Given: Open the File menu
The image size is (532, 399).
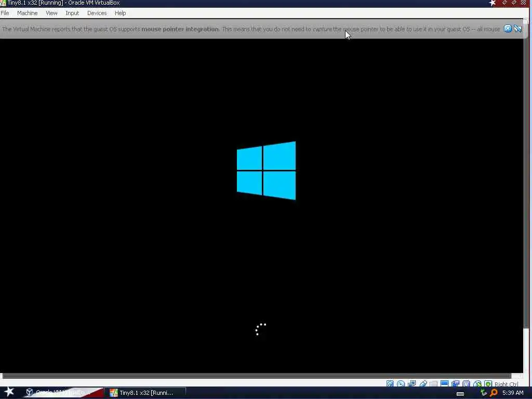Looking at the screenshot, I should (x=5, y=13).
